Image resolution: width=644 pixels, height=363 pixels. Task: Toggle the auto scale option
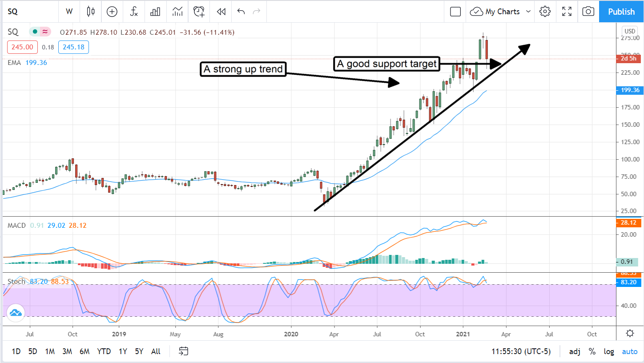pos(629,351)
